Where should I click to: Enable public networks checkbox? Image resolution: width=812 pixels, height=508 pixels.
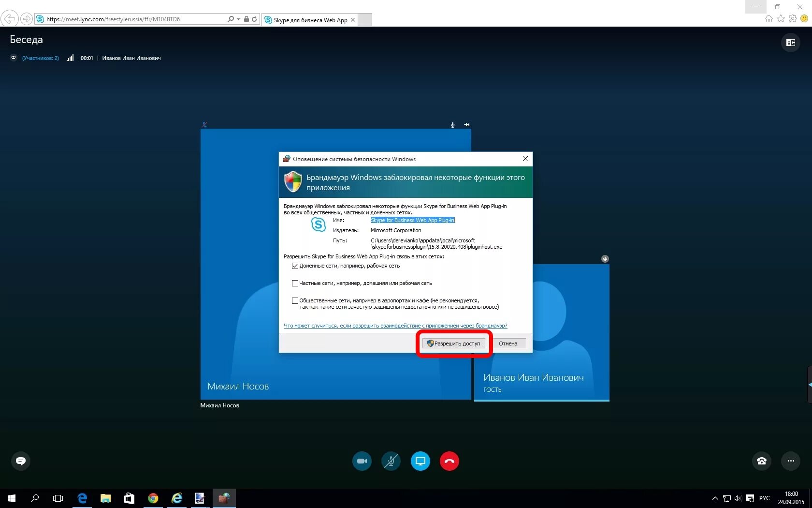295,301
